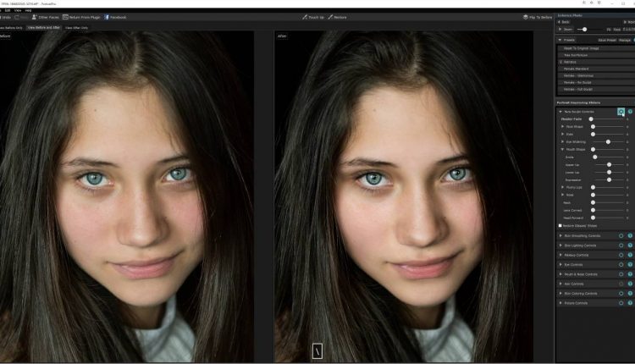Switch to View Before and After tab

pos(44,28)
